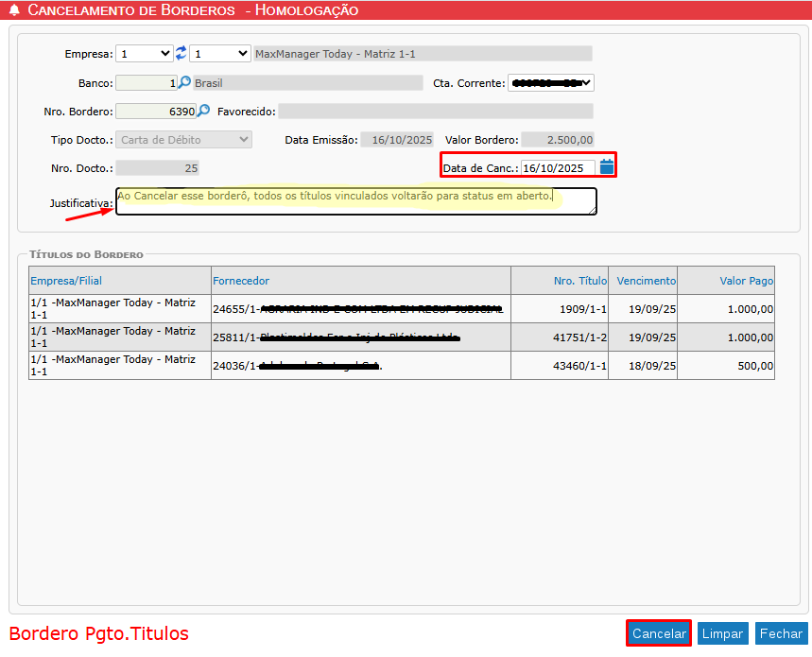Click the Valor Pago column header
This screenshot has height=657, width=812.
(x=746, y=281)
